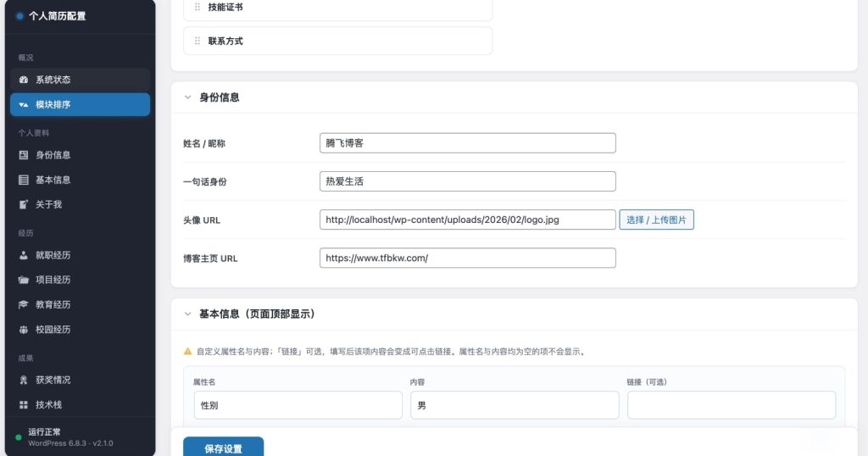Click the 内容 field containing 男
868x456 pixels.
515,405
